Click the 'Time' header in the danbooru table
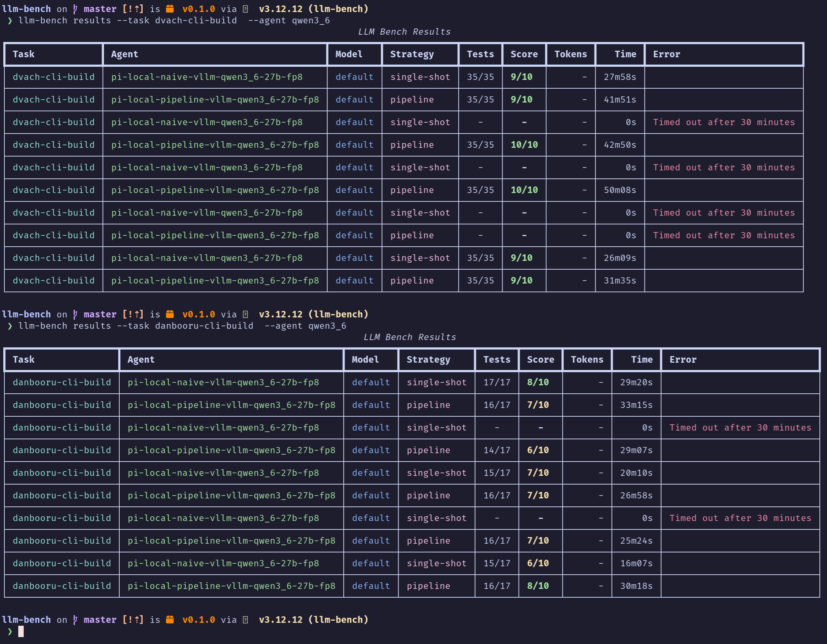 (x=642, y=360)
